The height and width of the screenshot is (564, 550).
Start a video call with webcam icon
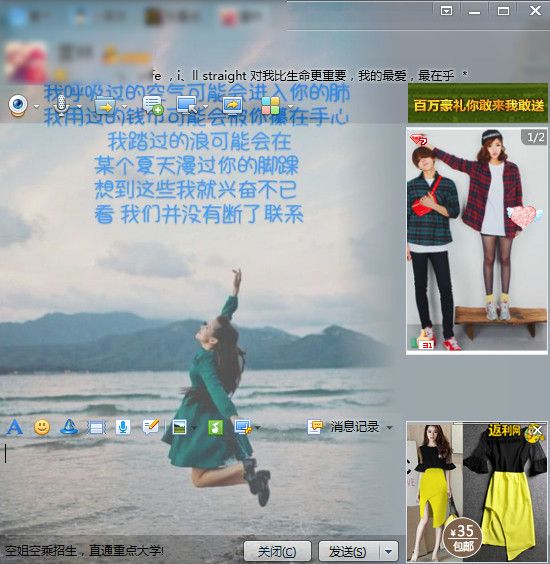[18, 105]
